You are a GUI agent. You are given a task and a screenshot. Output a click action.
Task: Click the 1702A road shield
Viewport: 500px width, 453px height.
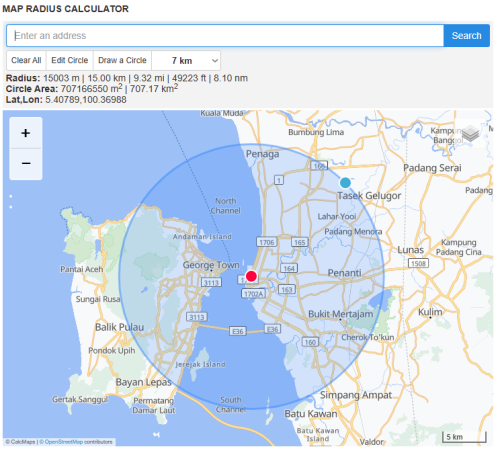pos(254,294)
